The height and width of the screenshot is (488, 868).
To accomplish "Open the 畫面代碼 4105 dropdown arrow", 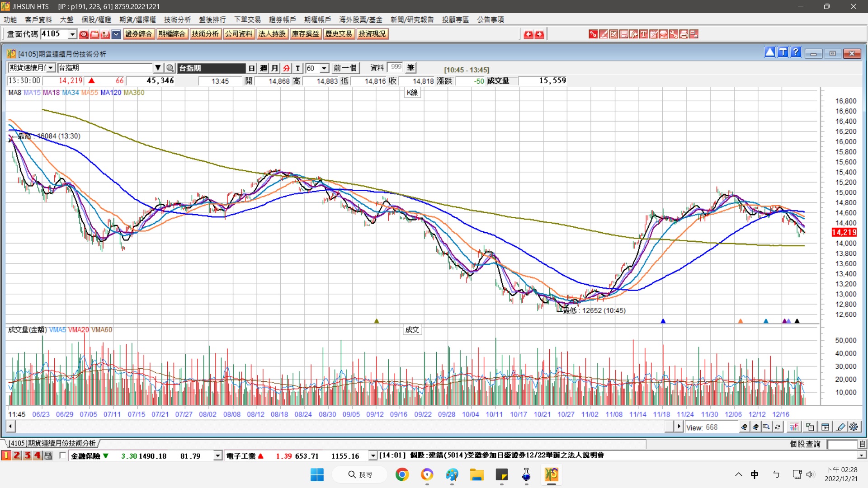I will click(x=72, y=34).
